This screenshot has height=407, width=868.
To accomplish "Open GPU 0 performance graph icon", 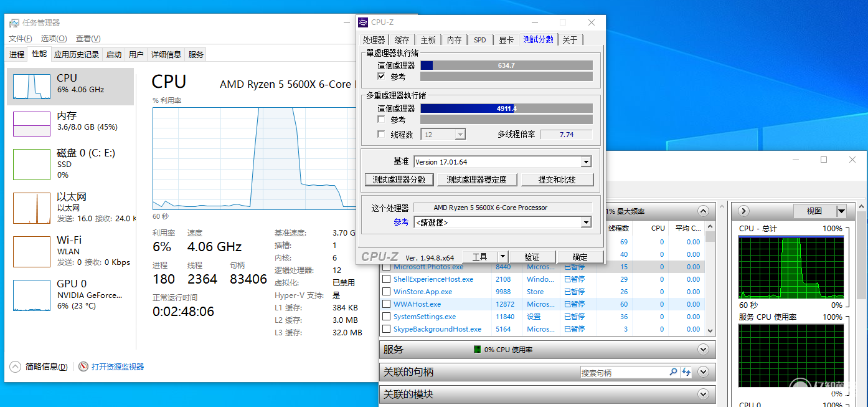I will click(x=32, y=295).
